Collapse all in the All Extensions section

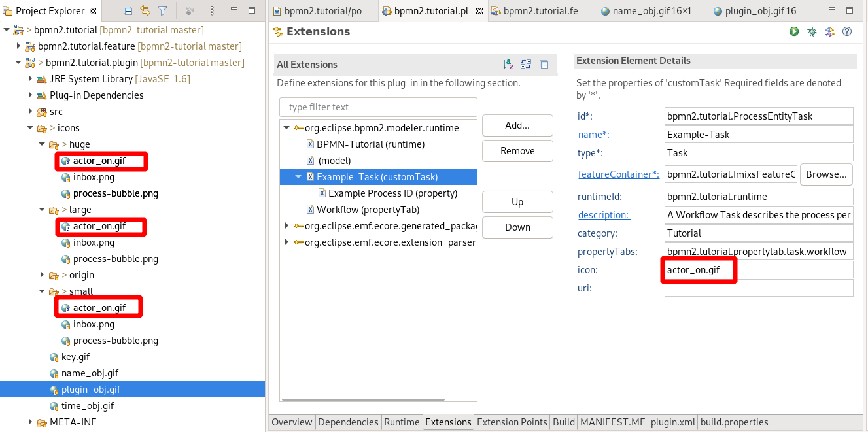(x=544, y=64)
